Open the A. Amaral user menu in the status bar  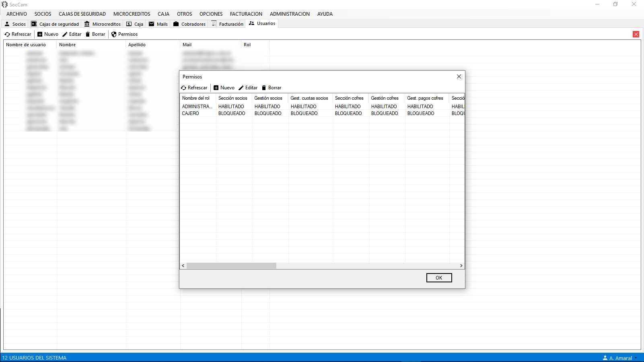[620, 358]
